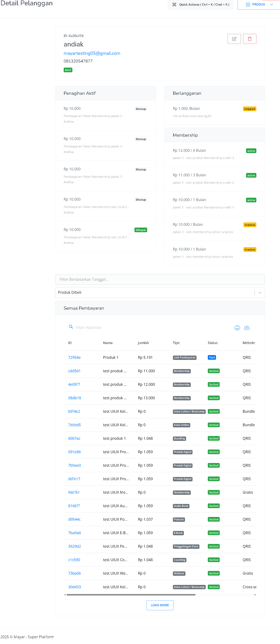Image resolution: width=280 pixels, height=644 pixels.
Task: Open payment ID 4e09f7
Action: [74, 384]
